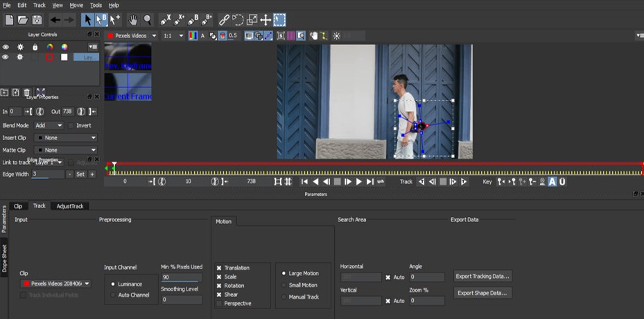Delete the layer with trash icon
644x319 pixels.
[27, 92]
